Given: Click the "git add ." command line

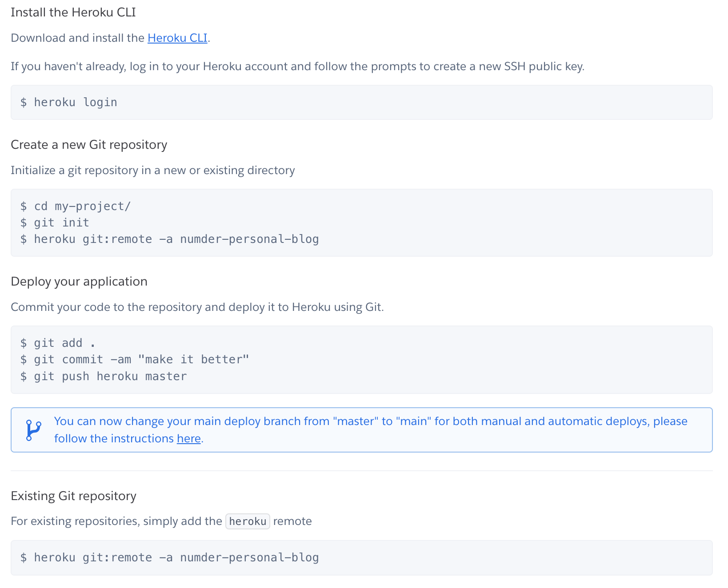Looking at the screenshot, I should 58,343.
